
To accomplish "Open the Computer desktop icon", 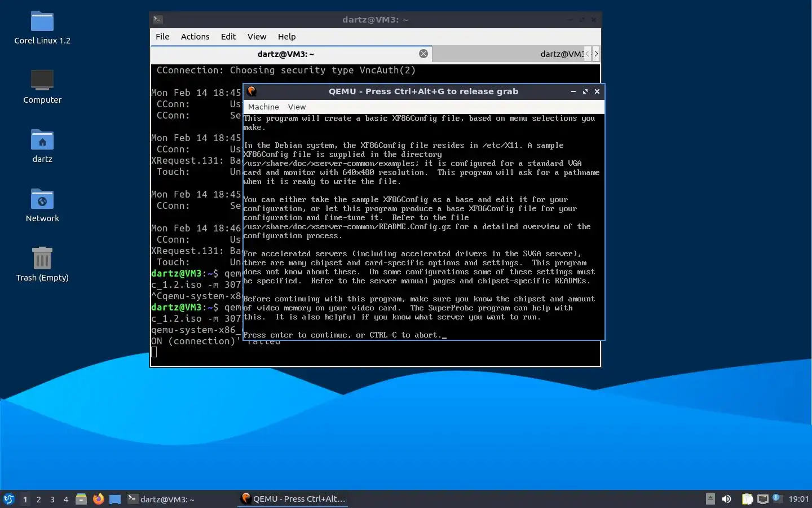I will tap(42, 86).
